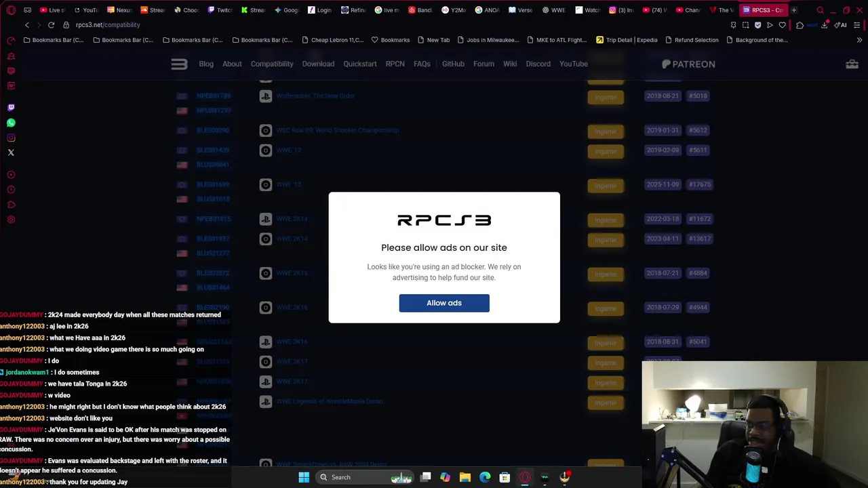Open the Download page in RPCS3 nav
Viewport: 868px width, 488px height.
(x=318, y=64)
